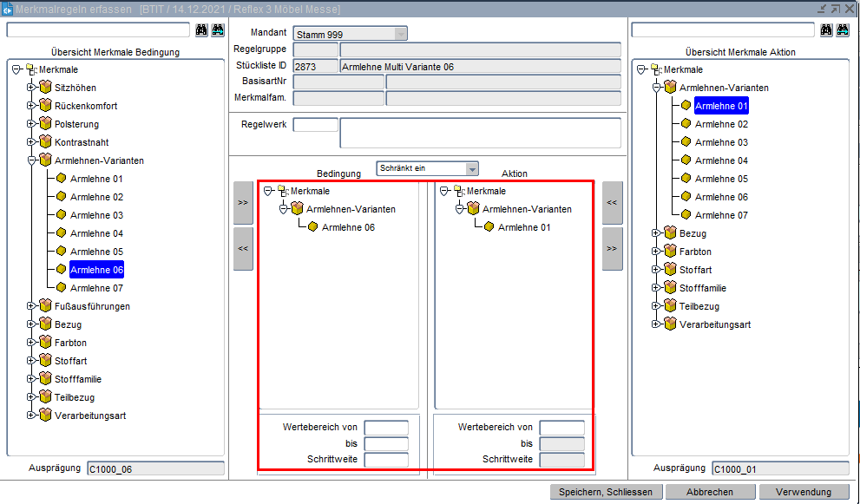860x504 pixels.
Task: Open the 'Schränkt ein' rule type dropdown
Action: (x=471, y=168)
